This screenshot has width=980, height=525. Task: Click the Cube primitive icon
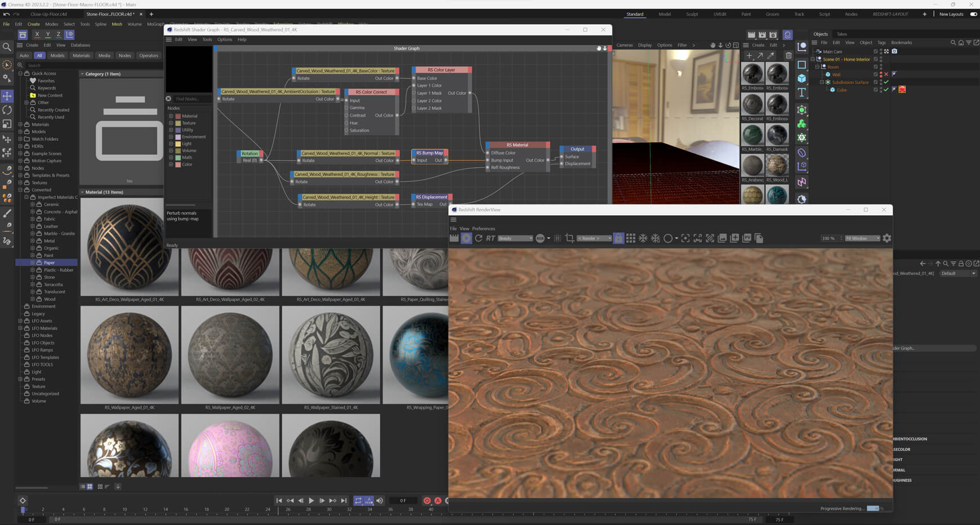coord(801,78)
